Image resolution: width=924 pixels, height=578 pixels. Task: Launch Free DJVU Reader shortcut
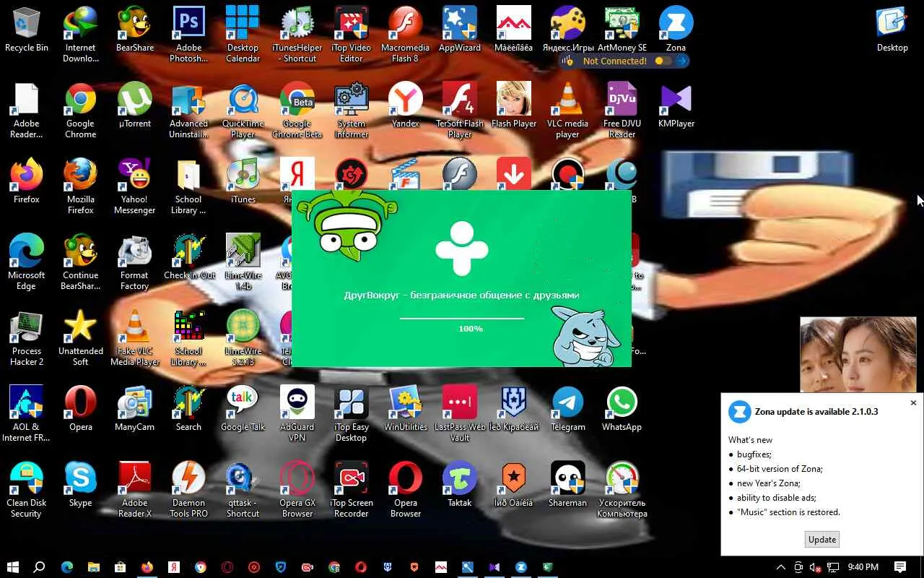tap(622, 111)
